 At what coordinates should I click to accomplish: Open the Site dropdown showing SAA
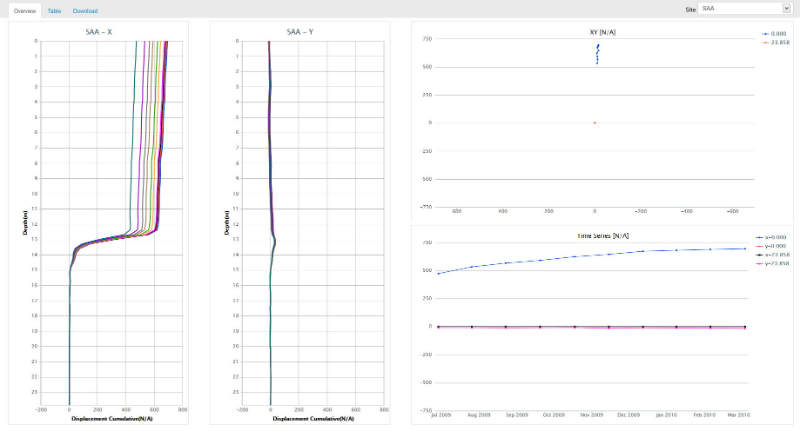(x=744, y=9)
